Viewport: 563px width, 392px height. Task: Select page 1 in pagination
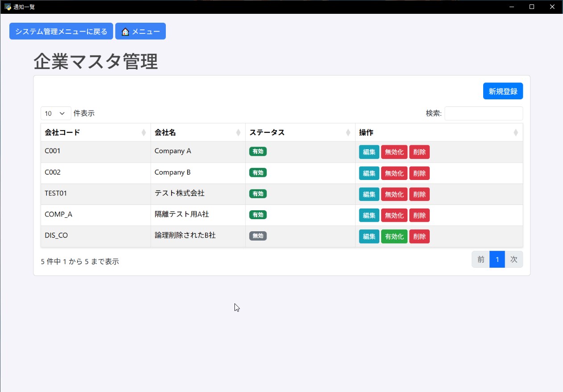(x=497, y=259)
